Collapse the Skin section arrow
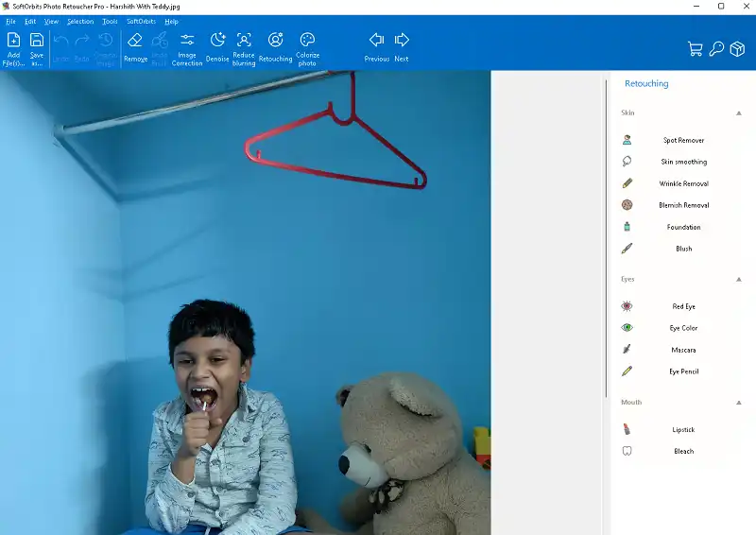This screenshot has width=756, height=535. (739, 113)
